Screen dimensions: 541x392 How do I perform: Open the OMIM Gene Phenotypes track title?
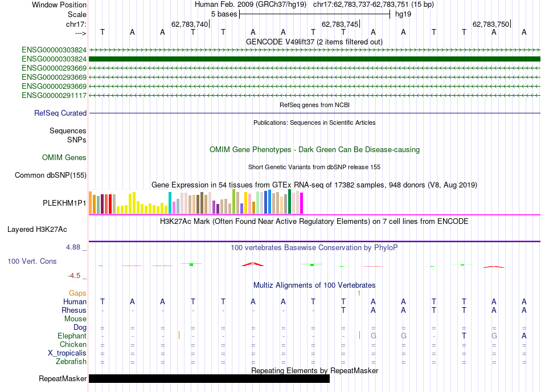coord(314,149)
